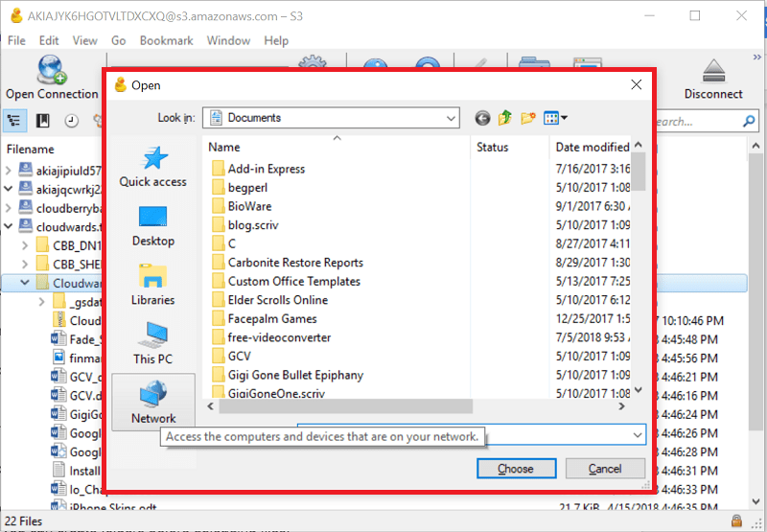767x532 pixels.
Task: Select Carbonite Restore Reports folder
Action: point(287,263)
